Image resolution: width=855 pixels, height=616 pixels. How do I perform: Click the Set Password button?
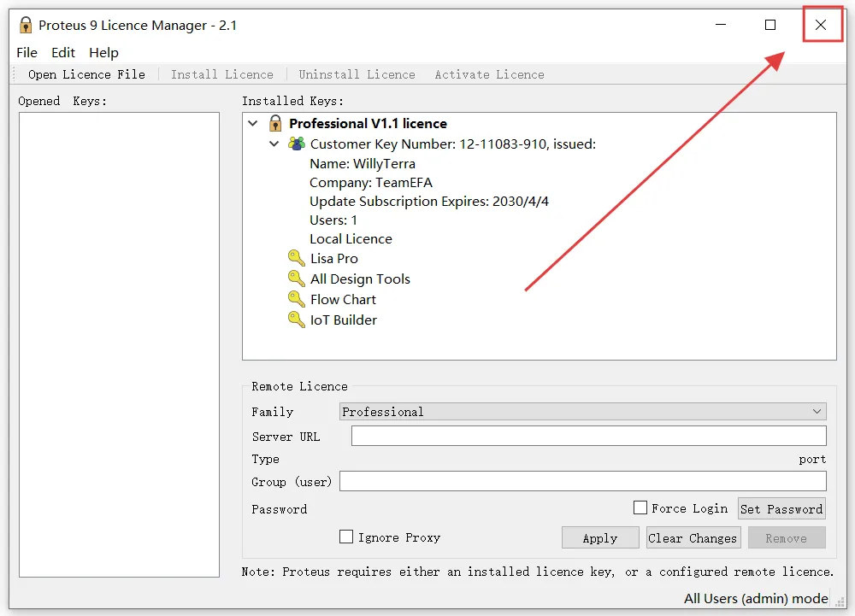[781, 508]
